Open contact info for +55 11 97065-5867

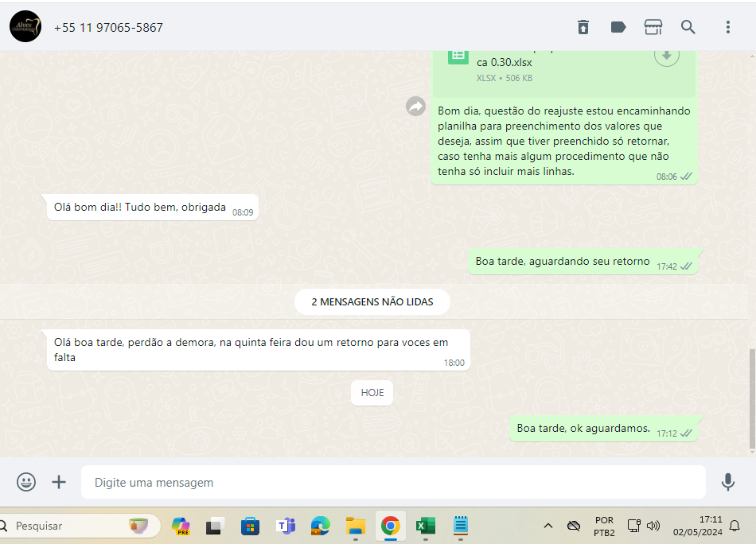pos(108,28)
